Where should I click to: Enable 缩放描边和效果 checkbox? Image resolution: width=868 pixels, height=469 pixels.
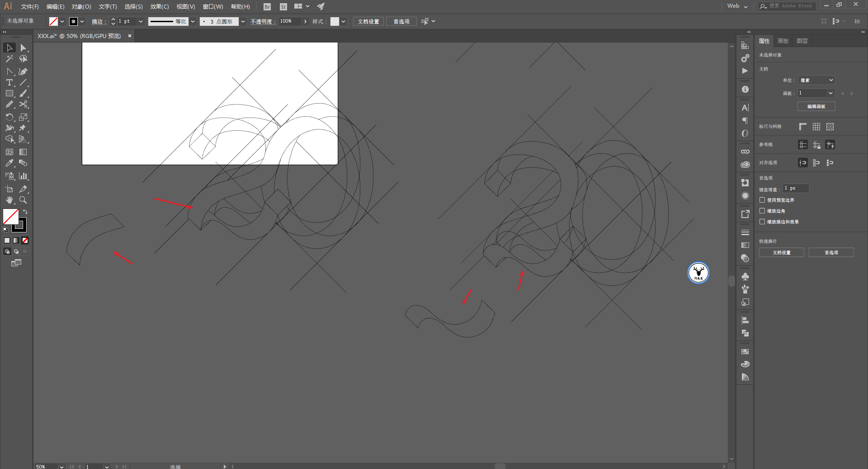tap(762, 222)
